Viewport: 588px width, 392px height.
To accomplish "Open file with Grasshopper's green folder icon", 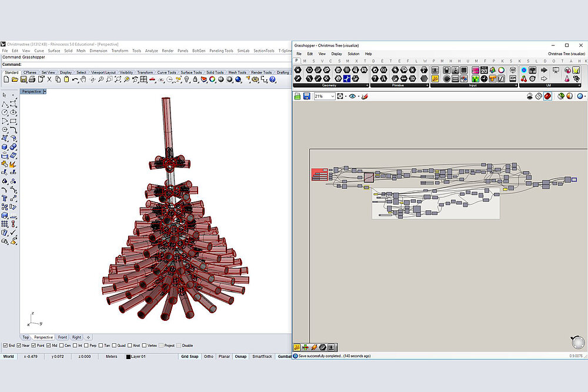I will coord(298,96).
